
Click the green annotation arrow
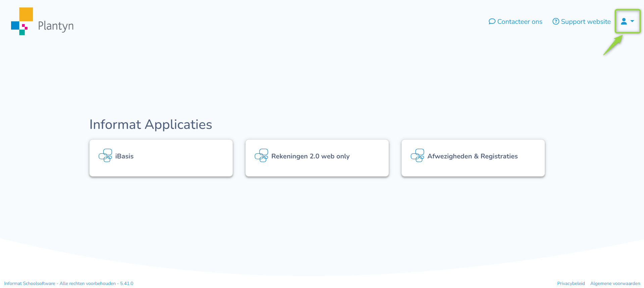tap(613, 45)
